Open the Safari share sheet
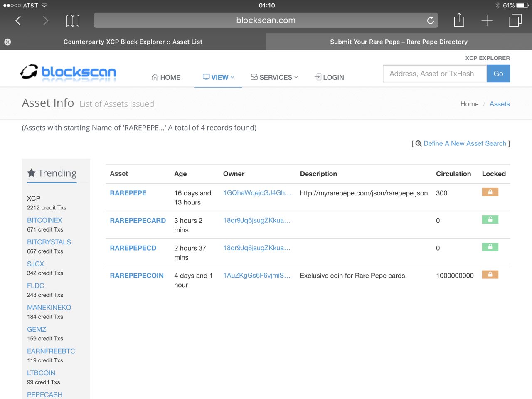This screenshot has height=399, width=532. click(459, 20)
